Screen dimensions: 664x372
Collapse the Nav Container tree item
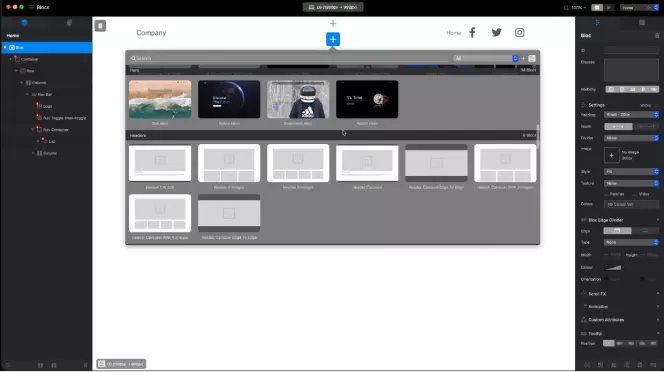tap(33, 130)
